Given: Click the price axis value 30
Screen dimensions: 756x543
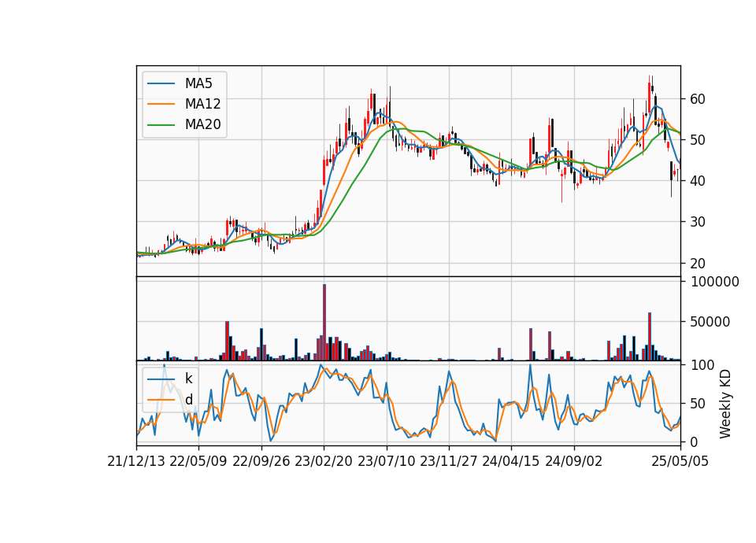Looking at the screenshot, I should click(x=697, y=222).
